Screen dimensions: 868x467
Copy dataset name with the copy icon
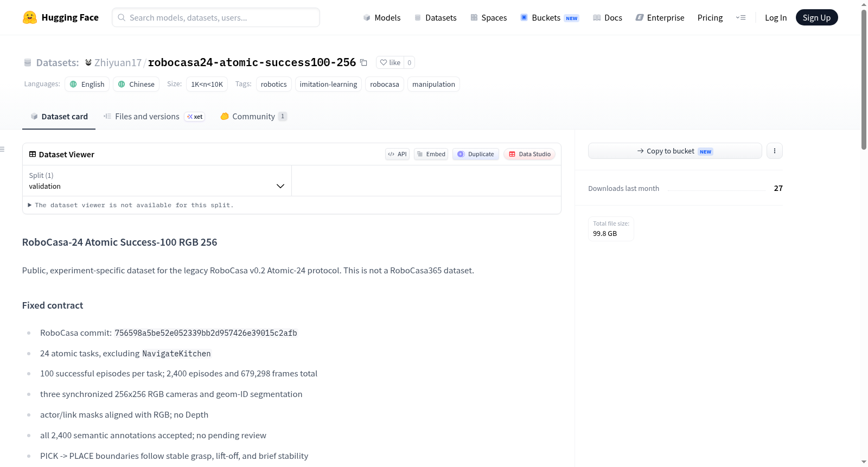pyautogui.click(x=363, y=62)
